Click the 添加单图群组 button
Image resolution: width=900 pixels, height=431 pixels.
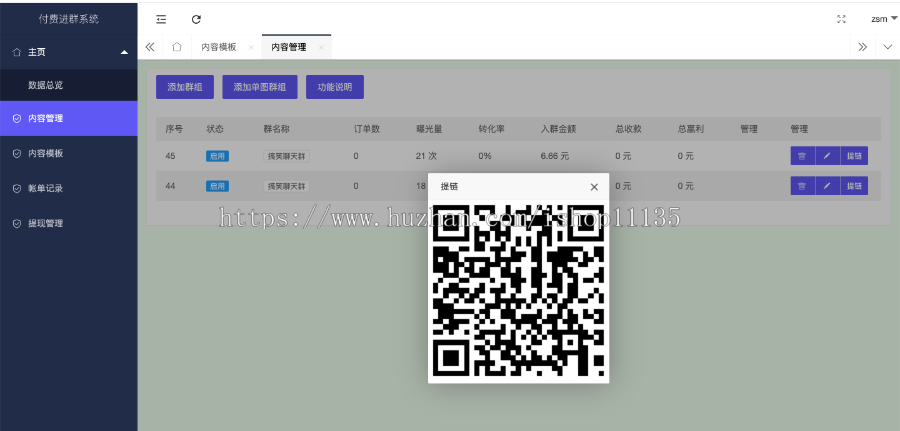tap(260, 87)
